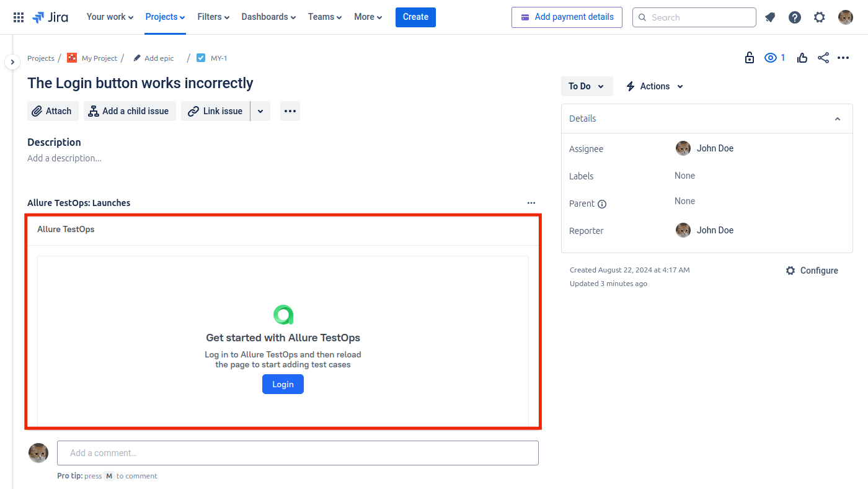Screen dimensions: 868x489
Task: Click the Add a comment field
Action: point(298,453)
